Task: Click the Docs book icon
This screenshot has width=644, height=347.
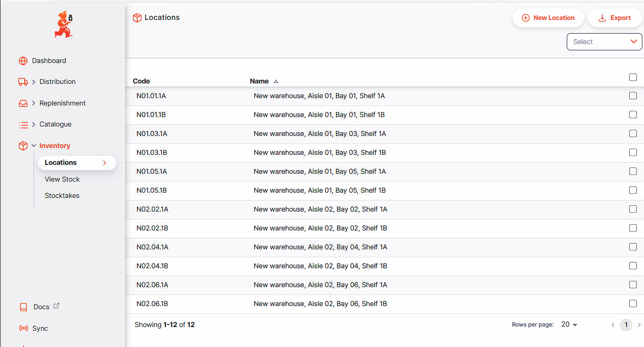Action: tap(23, 307)
